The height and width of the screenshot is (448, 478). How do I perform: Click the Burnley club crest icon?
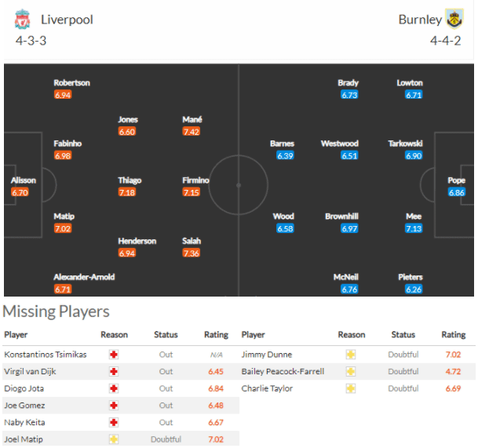coord(454,19)
